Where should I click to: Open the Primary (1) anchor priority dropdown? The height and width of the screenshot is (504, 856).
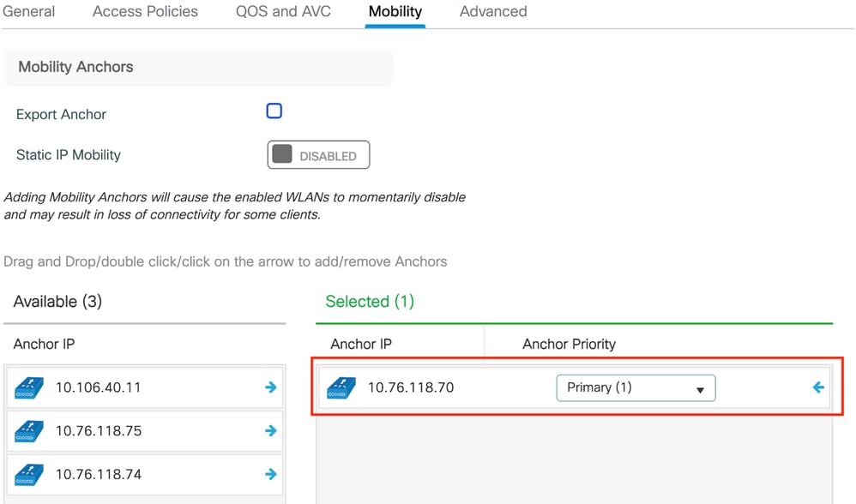tap(636, 387)
